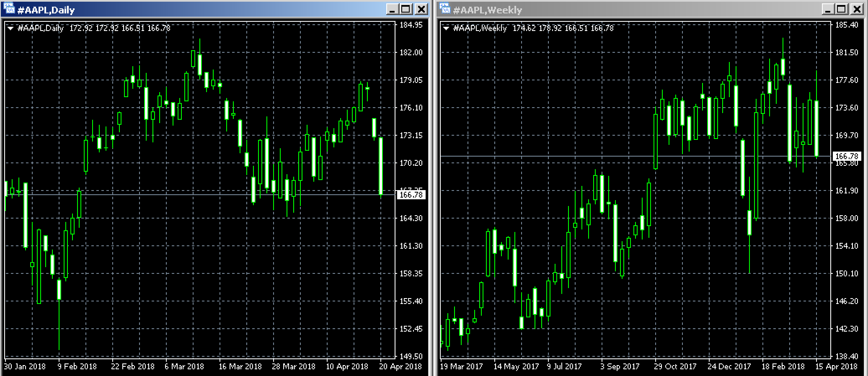This screenshot has height=376, width=868.
Task: Click the 138.40 price level on the Weekly scale
Action: [847, 357]
